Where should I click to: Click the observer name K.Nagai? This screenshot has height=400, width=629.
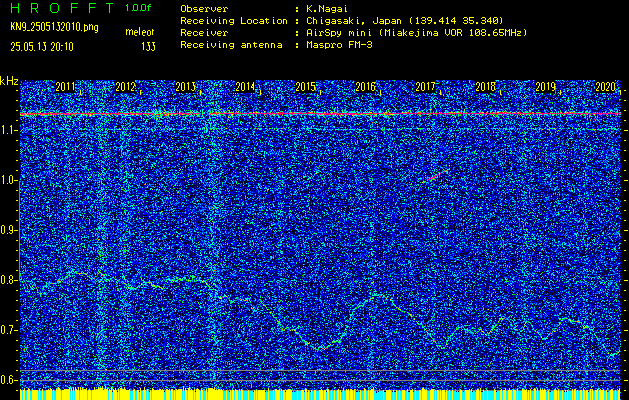(x=327, y=8)
